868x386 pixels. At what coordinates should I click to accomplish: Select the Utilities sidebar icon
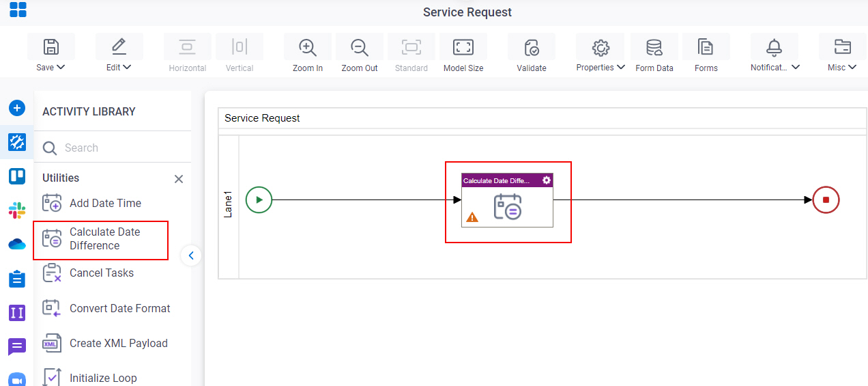click(17, 142)
